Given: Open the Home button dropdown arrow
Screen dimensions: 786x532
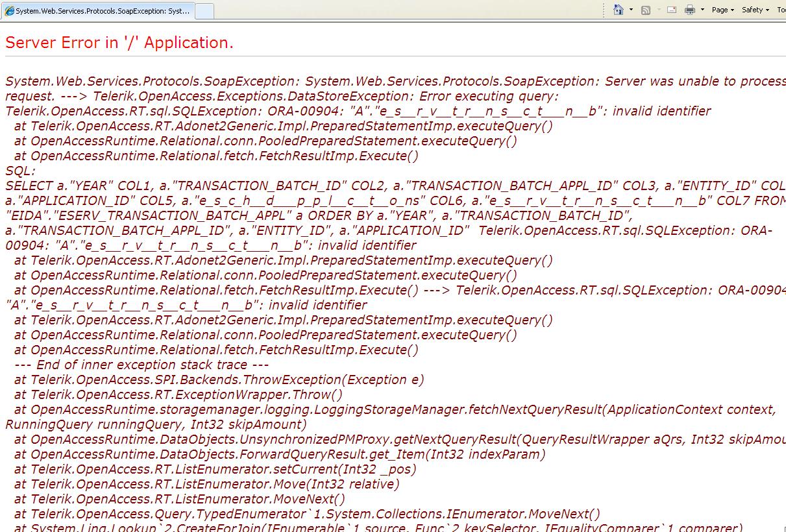Looking at the screenshot, I should [631, 10].
